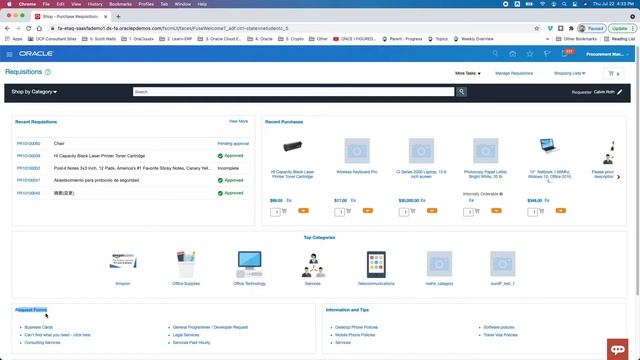This screenshot has height=360, width=640.
Task: Open the Other Bookmarks folder
Action: tap(576, 39)
